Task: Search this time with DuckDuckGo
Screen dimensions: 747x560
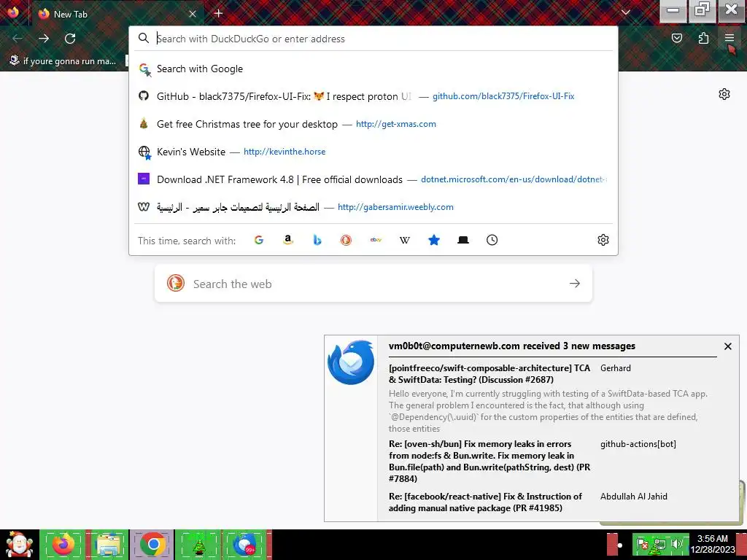Action: pos(347,240)
